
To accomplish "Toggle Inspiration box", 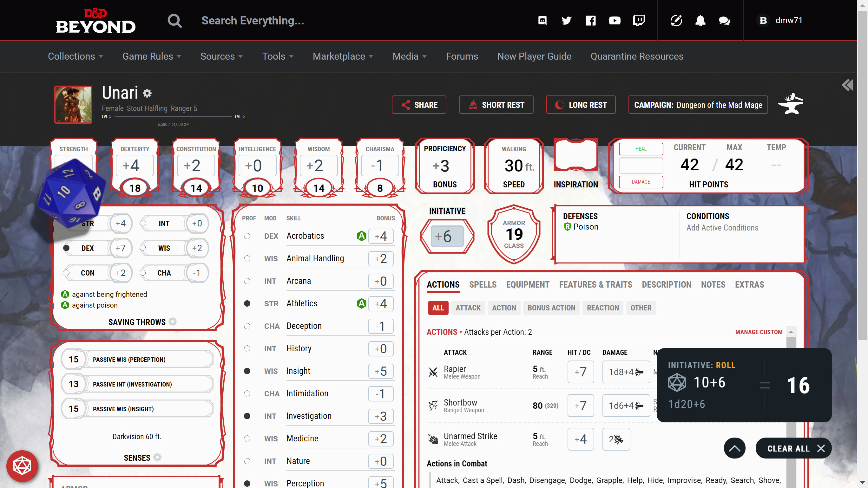I will point(576,156).
